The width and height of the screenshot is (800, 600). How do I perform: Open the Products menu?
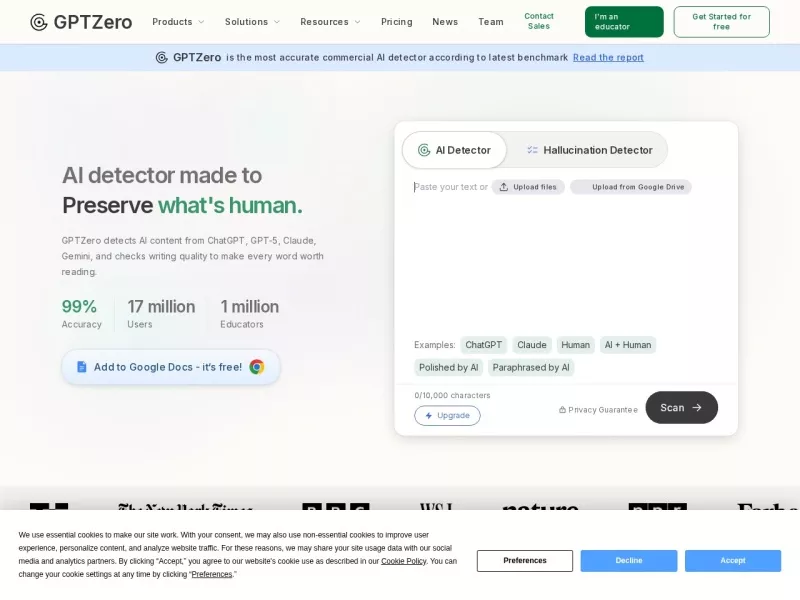coord(178,22)
